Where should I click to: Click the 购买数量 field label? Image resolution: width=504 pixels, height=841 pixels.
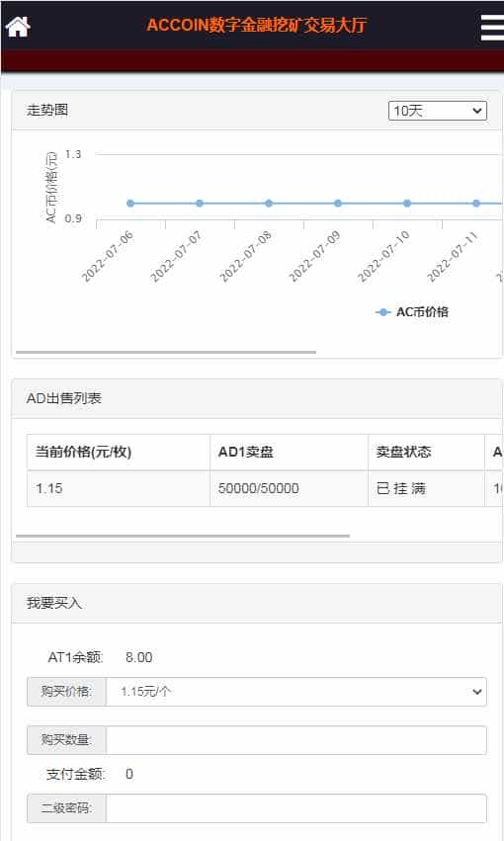66,740
